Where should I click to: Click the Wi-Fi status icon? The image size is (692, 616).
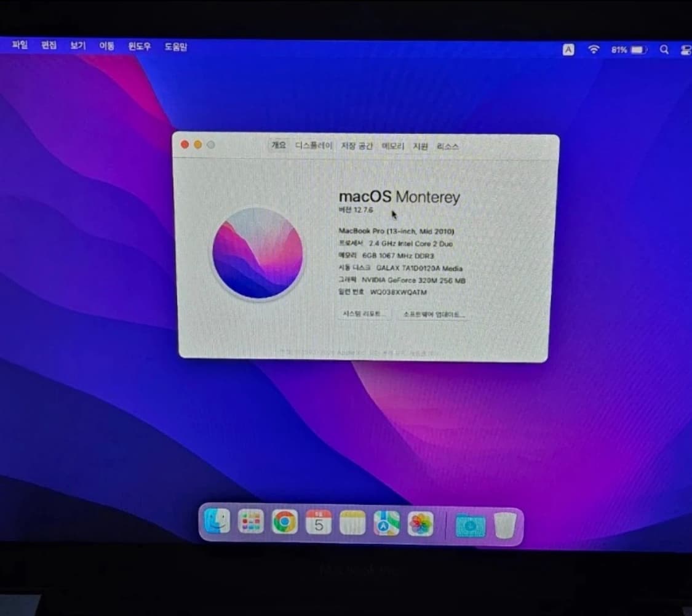[x=594, y=49]
